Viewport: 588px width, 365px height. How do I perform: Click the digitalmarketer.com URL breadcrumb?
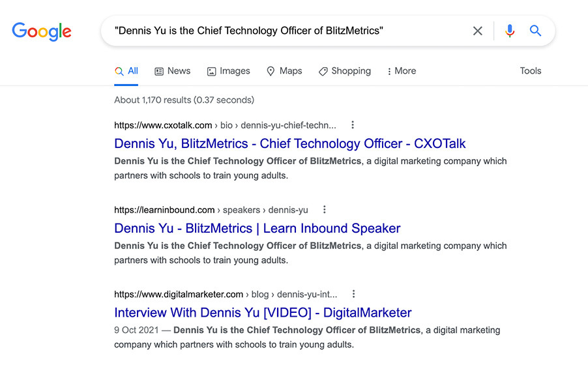tap(226, 295)
